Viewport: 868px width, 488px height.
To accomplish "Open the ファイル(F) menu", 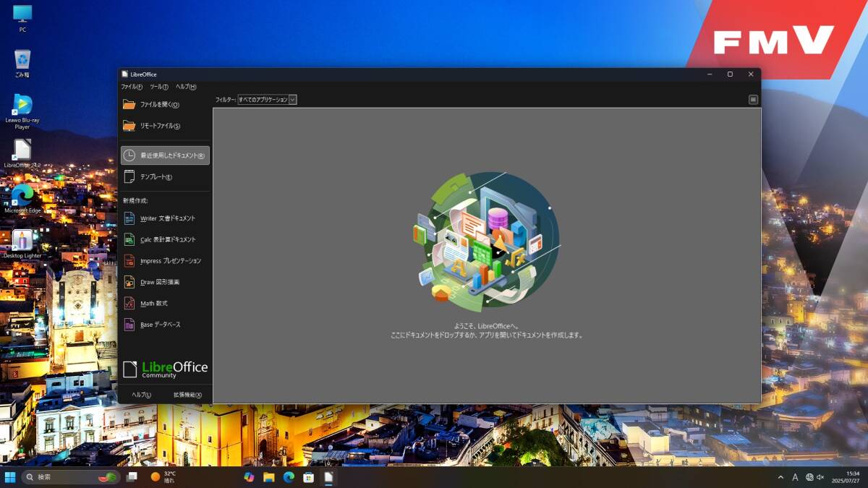I will pyautogui.click(x=132, y=87).
